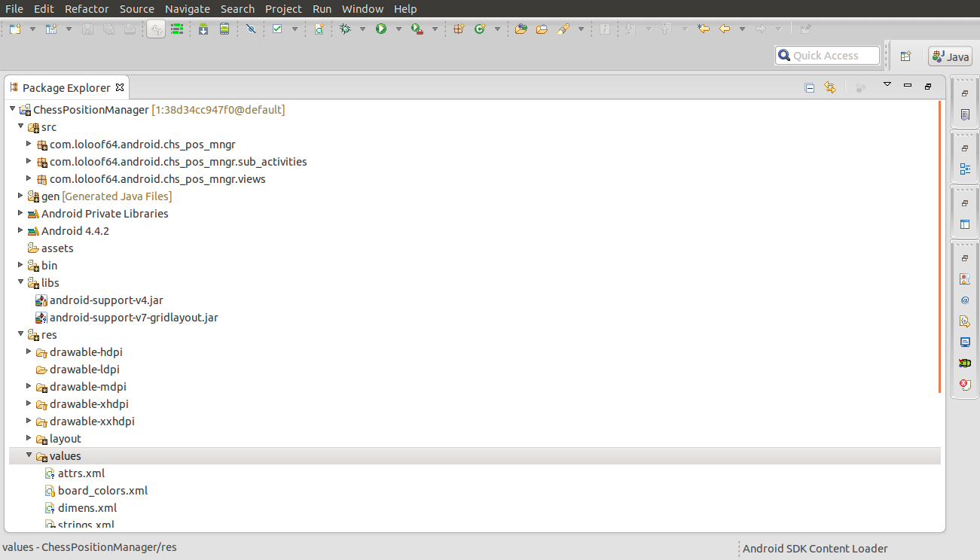The image size is (980, 560).
Task: Click the green breakpoint list toolbar icon
Action: point(177,29)
